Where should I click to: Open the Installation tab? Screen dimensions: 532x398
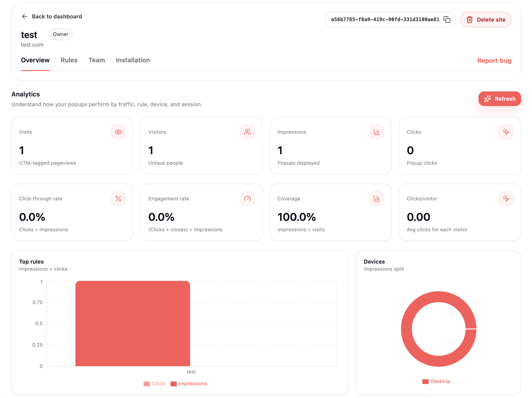[132, 60]
